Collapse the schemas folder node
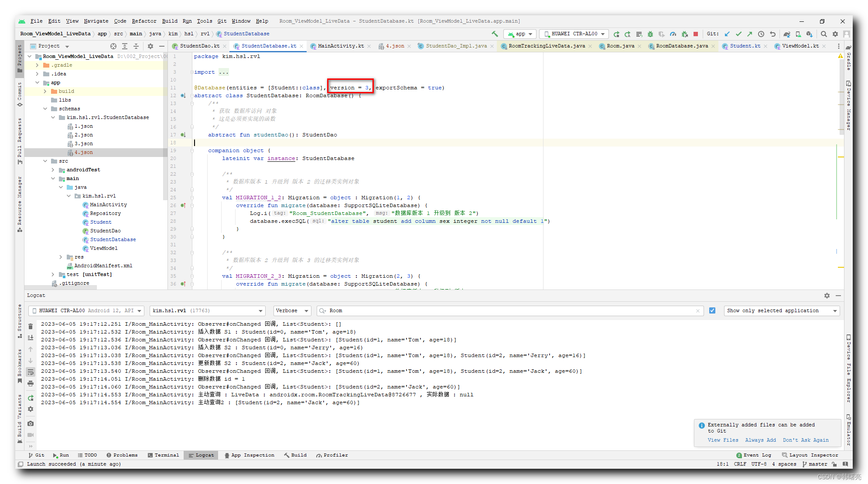The height and width of the screenshot is (484, 868). (45, 109)
